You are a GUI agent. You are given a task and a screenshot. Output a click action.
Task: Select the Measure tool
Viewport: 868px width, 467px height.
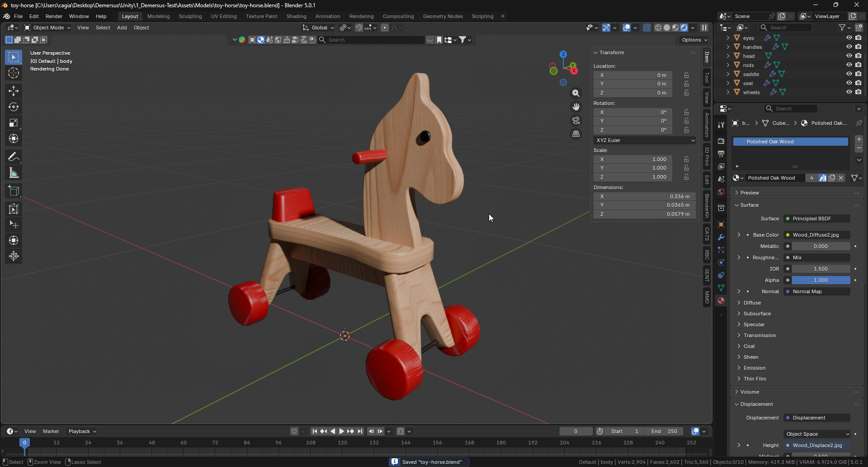(14, 172)
